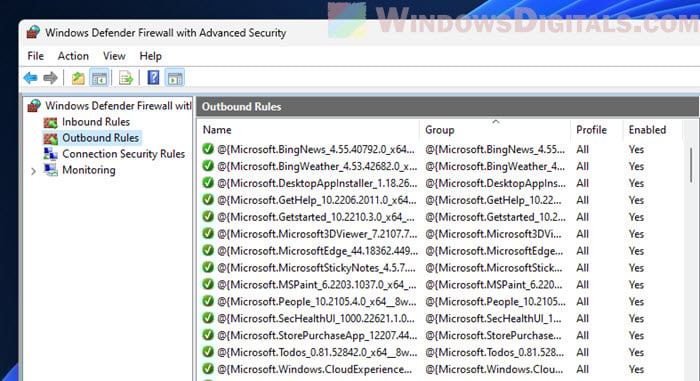This screenshot has width=700, height=381.
Task: Select the Microsoft.StorePurchaseApp_12207.44 rule name
Action: pos(317,335)
